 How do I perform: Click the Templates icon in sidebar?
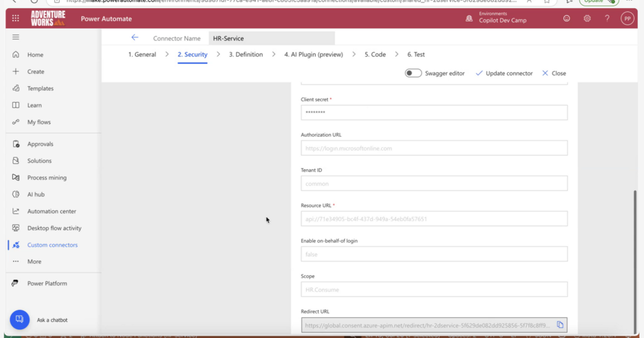(16, 88)
